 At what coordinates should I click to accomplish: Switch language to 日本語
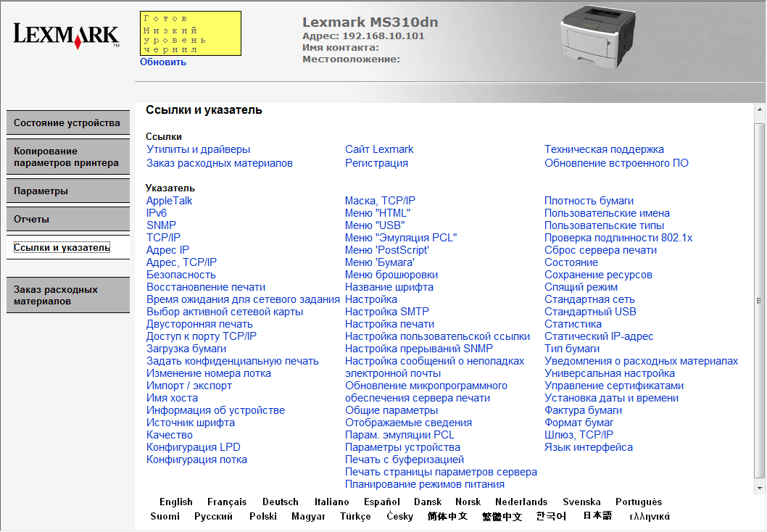coord(597,515)
